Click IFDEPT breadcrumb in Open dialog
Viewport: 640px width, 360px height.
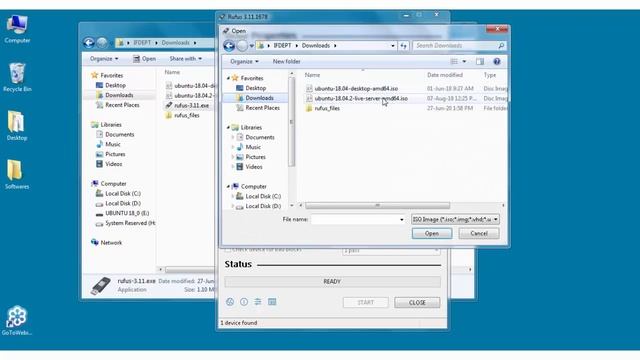tap(282, 46)
